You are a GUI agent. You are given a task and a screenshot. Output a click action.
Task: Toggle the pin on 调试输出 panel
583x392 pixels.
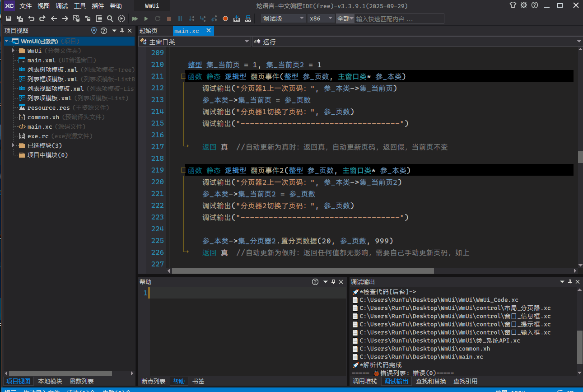(x=571, y=282)
